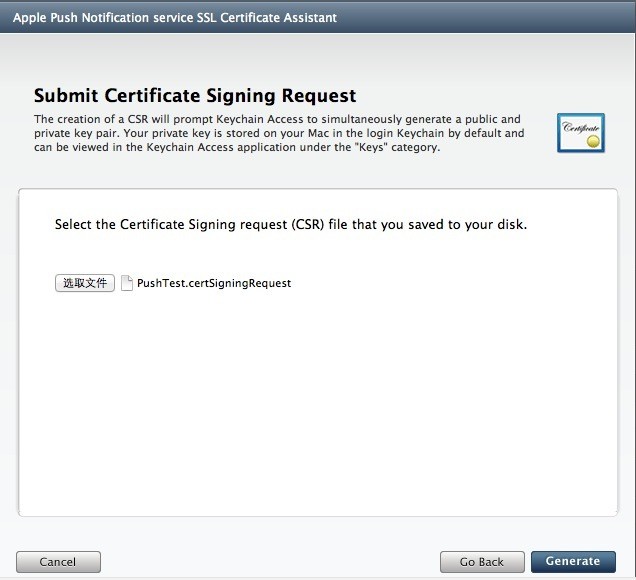This screenshot has height=580, width=636.
Task: Cancel the certificate assistant
Action: click(58, 562)
